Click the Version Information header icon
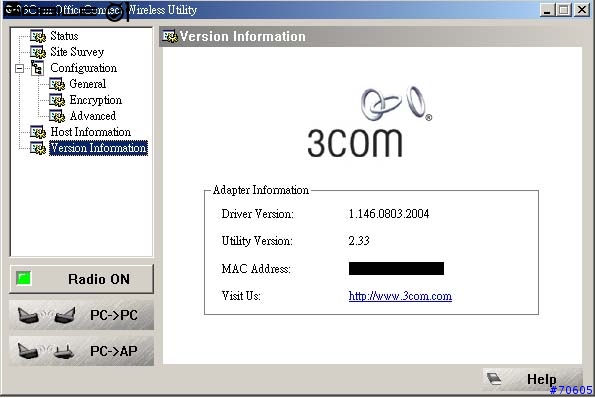Viewport: 595px width, 398px height. [170, 36]
